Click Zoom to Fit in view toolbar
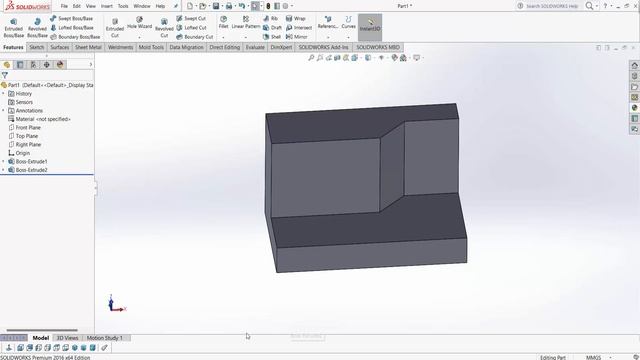The image size is (640, 360). [x=311, y=58]
